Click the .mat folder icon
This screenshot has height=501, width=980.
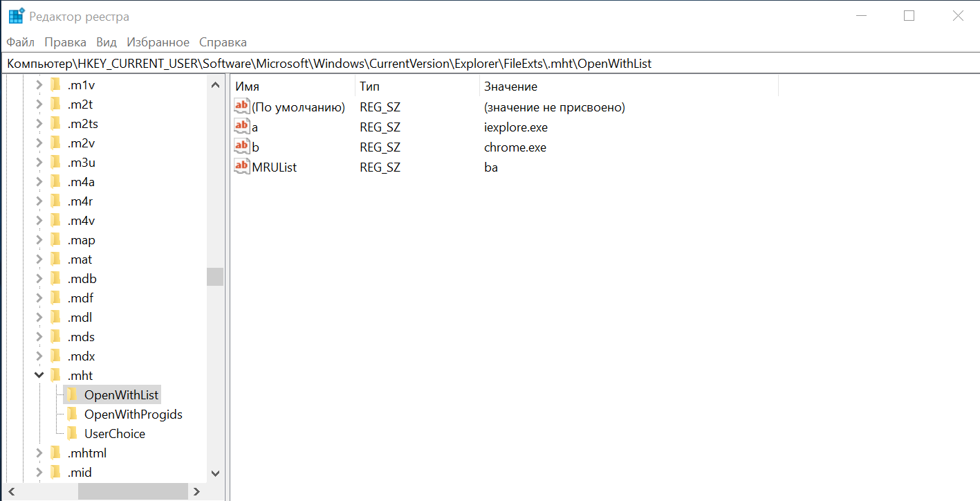56,259
